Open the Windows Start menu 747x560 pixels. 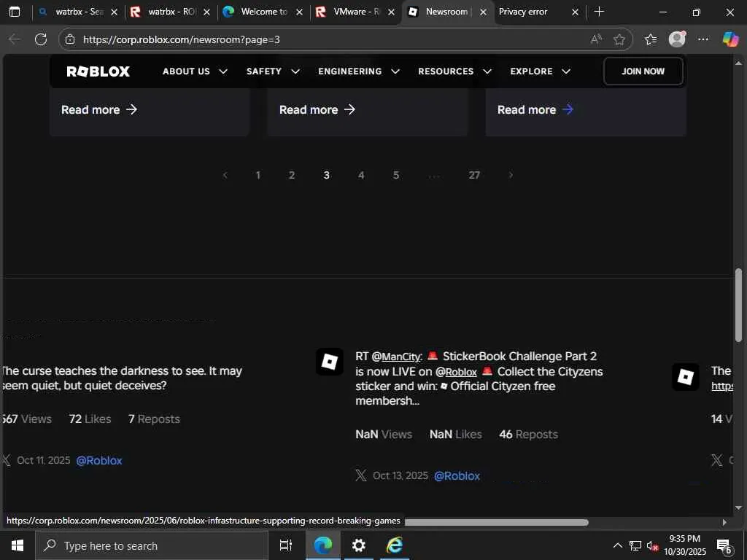(18, 545)
